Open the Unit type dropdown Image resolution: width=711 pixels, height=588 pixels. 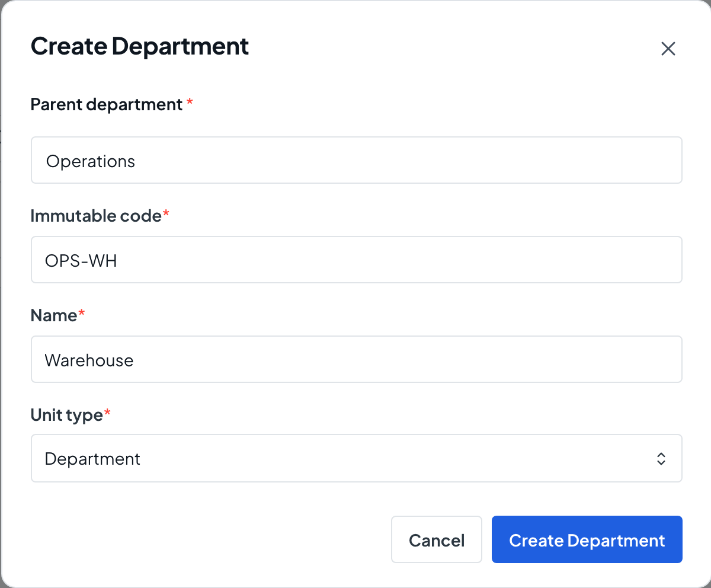[x=356, y=458]
